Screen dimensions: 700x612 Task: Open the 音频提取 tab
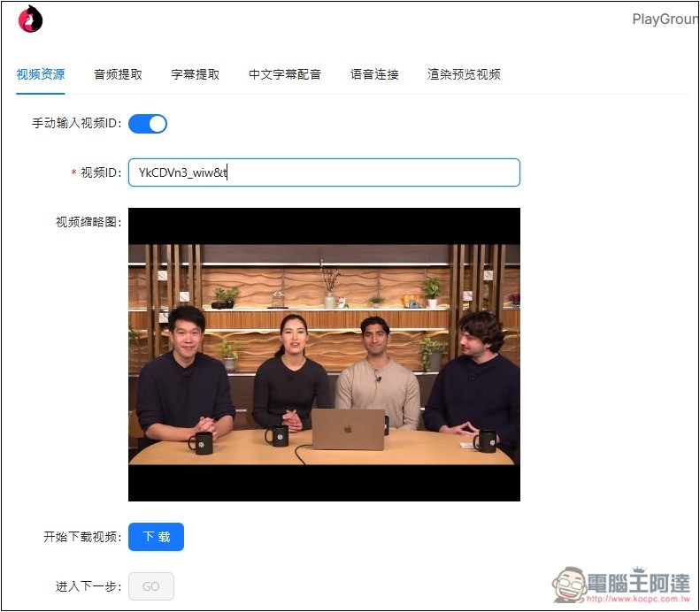point(118,74)
